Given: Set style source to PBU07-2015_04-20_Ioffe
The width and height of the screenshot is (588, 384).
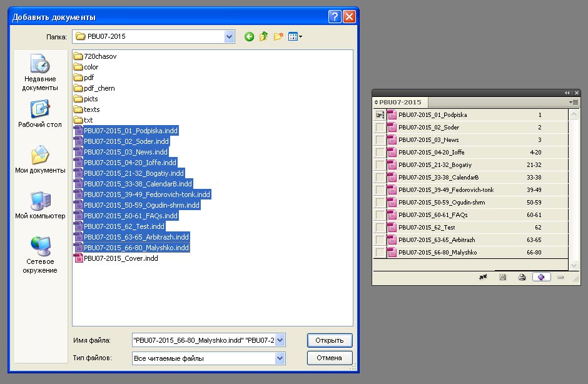Looking at the screenshot, I should point(380,152).
